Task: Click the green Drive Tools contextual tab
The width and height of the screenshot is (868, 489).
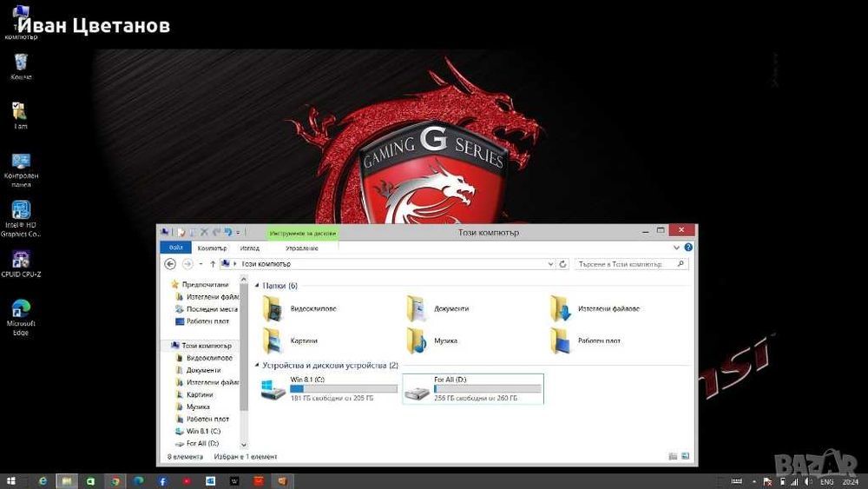Action: [x=302, y=233]
